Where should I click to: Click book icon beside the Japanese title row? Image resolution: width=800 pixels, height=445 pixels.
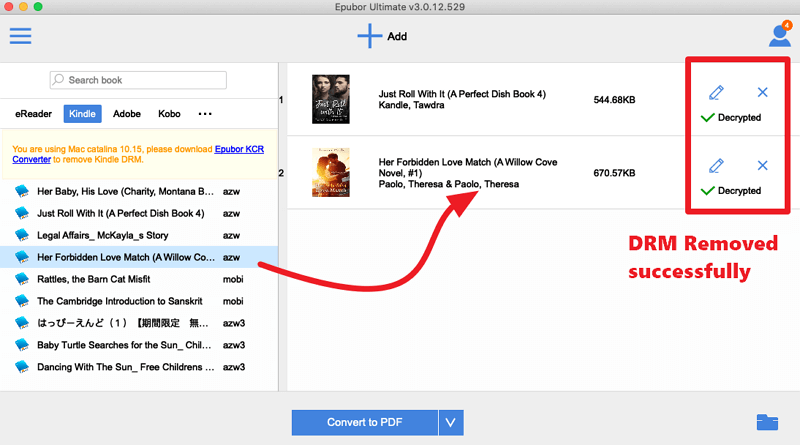(x=22, y=323)
